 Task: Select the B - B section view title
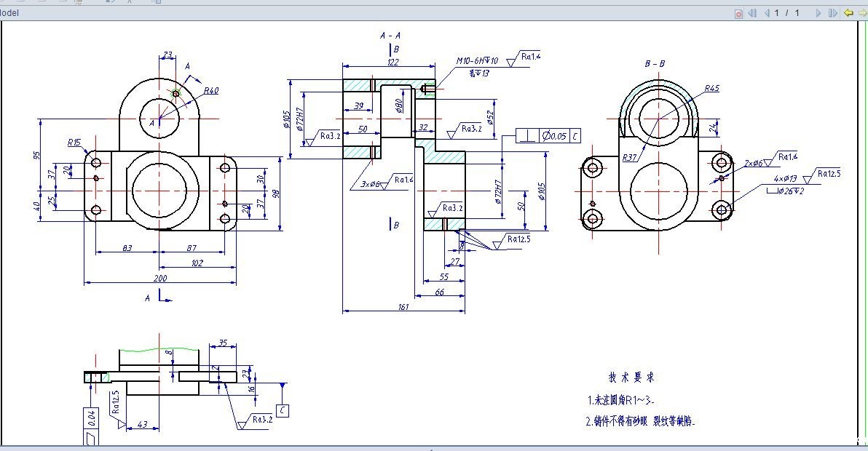pyautogui.click(x=655, y=64)
